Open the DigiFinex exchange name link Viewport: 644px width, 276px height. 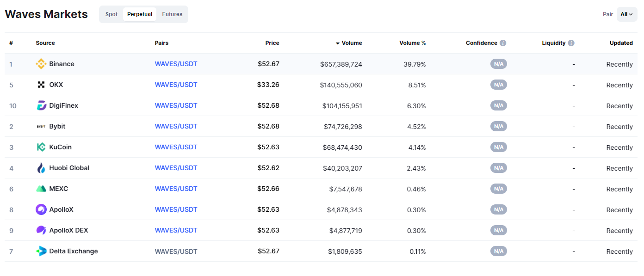(64, 105)
